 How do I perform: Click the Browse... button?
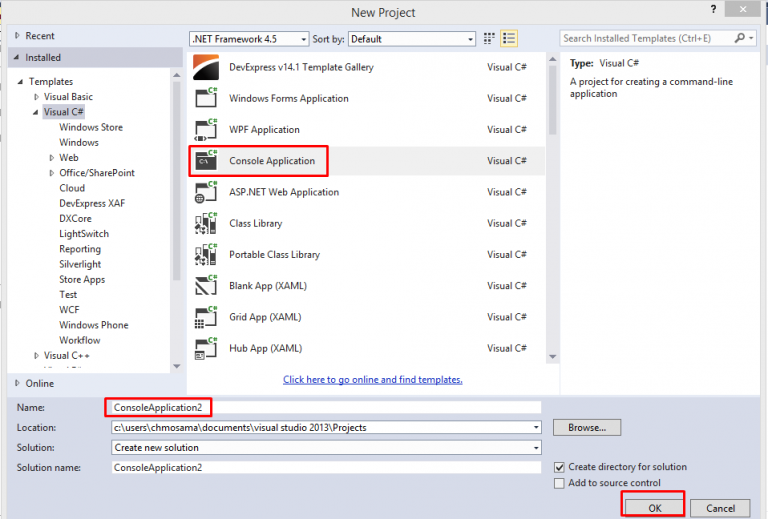[x=587, y=427]
